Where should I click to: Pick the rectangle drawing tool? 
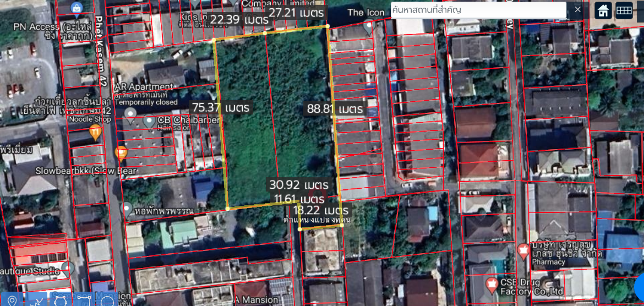point(83,300)
